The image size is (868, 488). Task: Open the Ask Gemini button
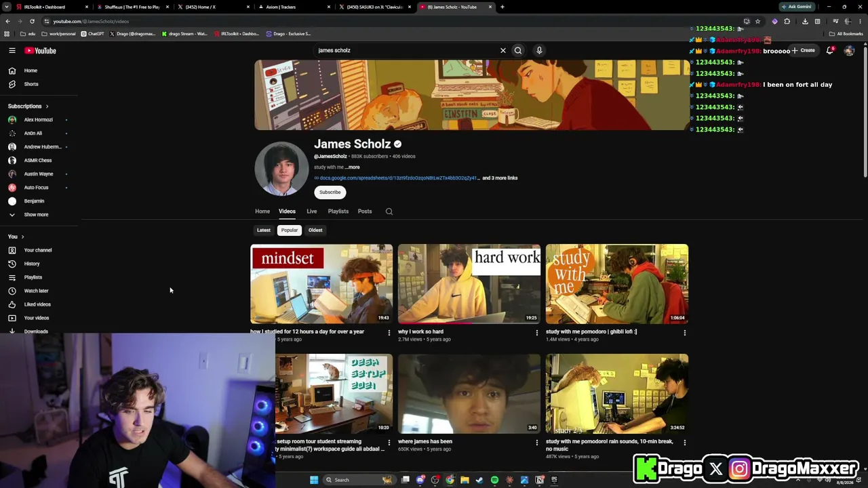(x=797, y=7)
